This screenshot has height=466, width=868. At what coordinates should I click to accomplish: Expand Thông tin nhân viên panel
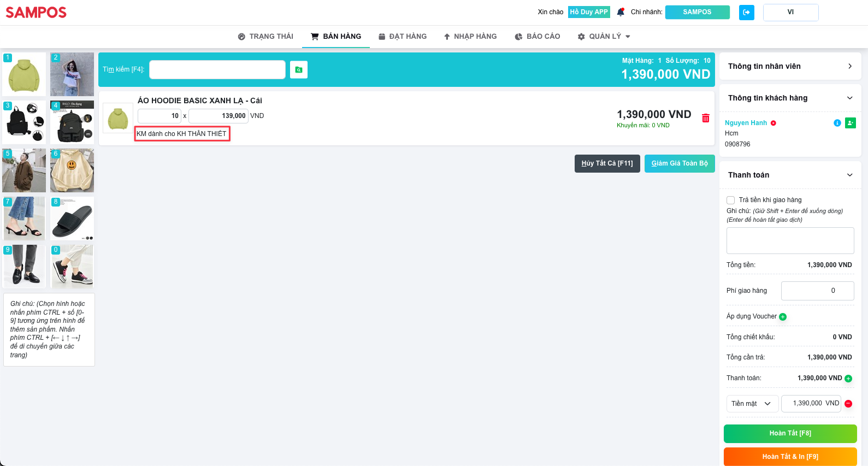(x=790, y=66)
